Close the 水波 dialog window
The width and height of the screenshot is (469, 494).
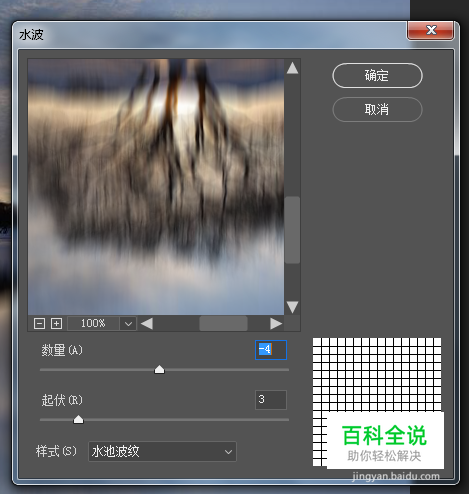[x=430, y=30]
